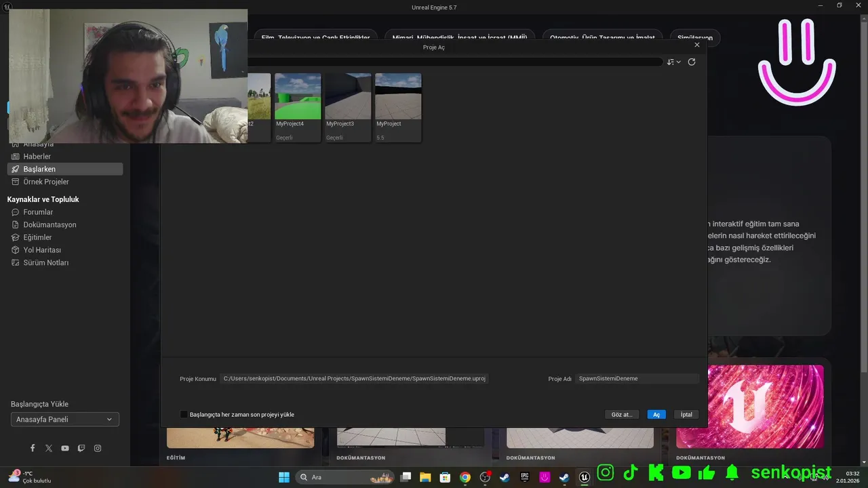Open the sort options dropdown in Proje Aç
This screenshot has height=488, width=868.
tap(673, 62)
